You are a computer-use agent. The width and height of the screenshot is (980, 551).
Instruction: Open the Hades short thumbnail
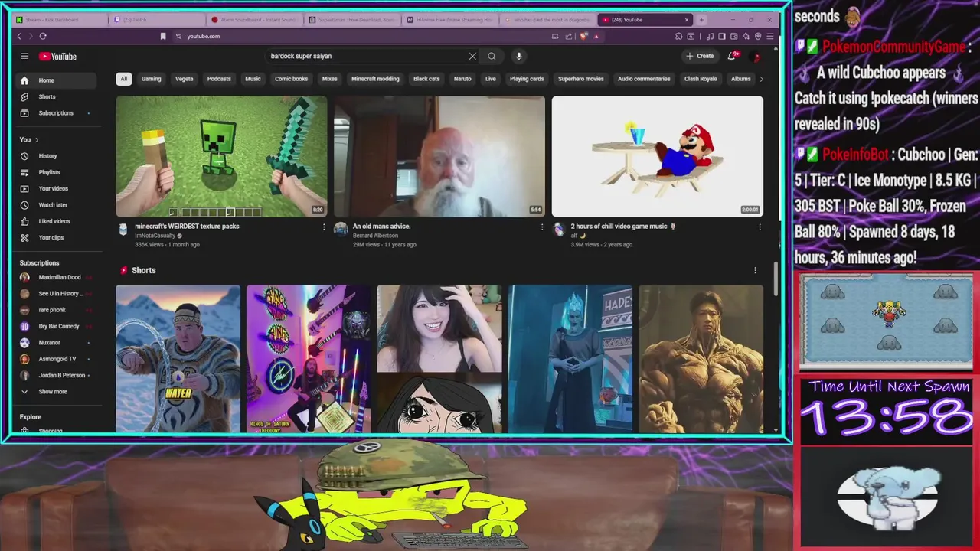point(570,359)
